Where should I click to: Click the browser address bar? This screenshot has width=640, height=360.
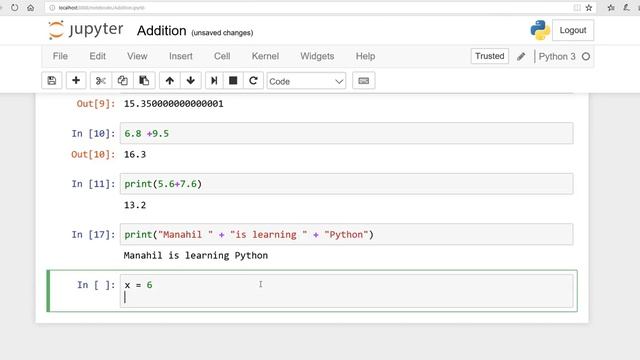[x=310, y=7]
